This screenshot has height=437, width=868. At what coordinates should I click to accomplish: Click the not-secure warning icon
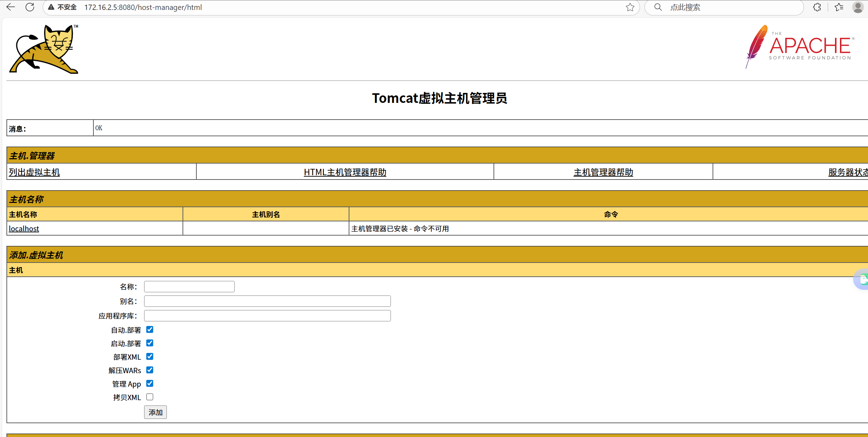(51, 7)
